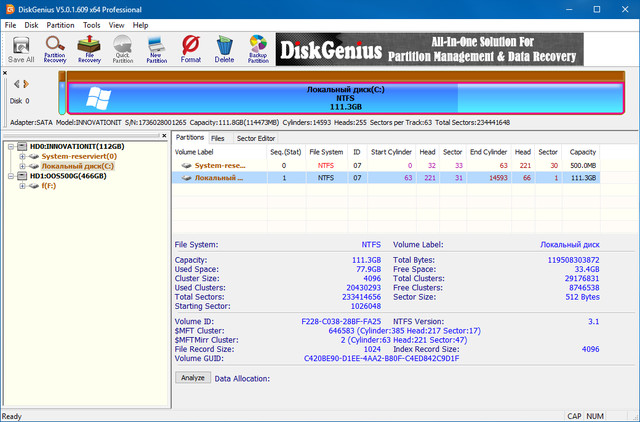Viewport: 640px width, 422px height.
Task: Open the Backup Partition tool
Action: tap(258, 48)
